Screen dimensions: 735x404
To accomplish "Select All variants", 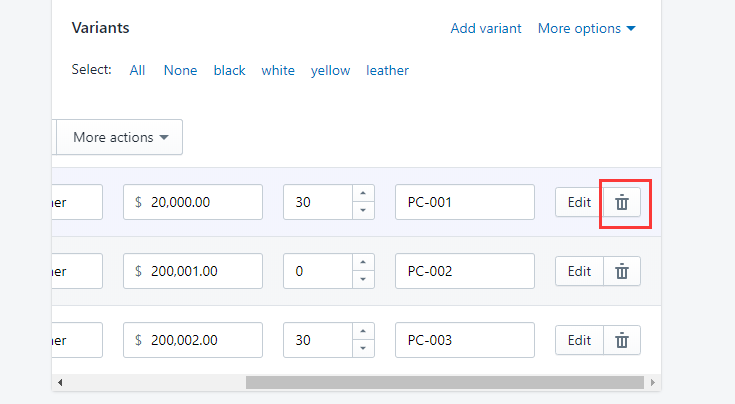I will (137, 70).
